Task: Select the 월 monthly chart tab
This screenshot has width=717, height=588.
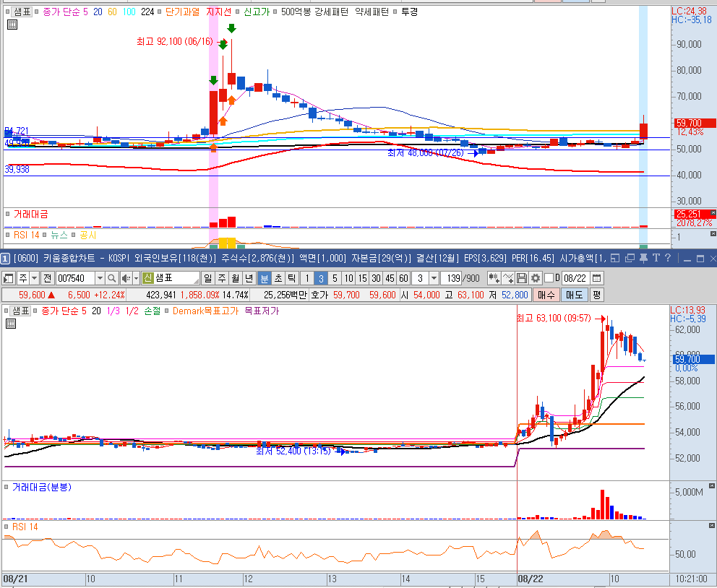Action: [236, 278]
